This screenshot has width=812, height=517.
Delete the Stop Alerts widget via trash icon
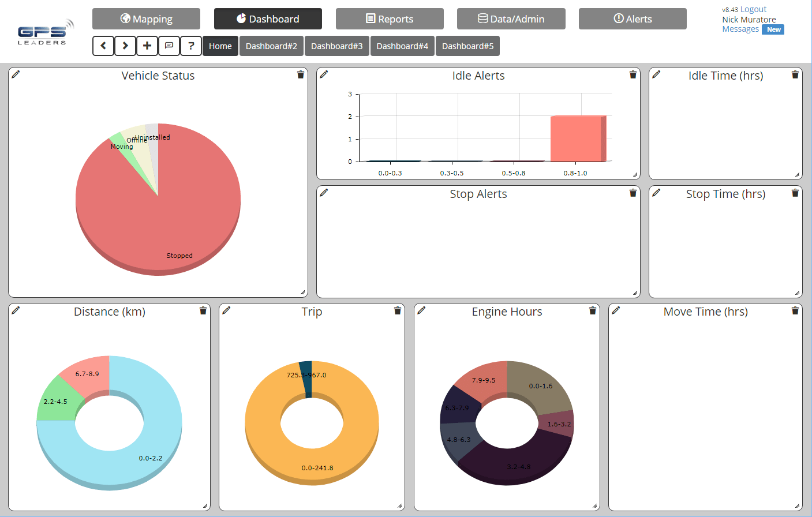[633, 193]
